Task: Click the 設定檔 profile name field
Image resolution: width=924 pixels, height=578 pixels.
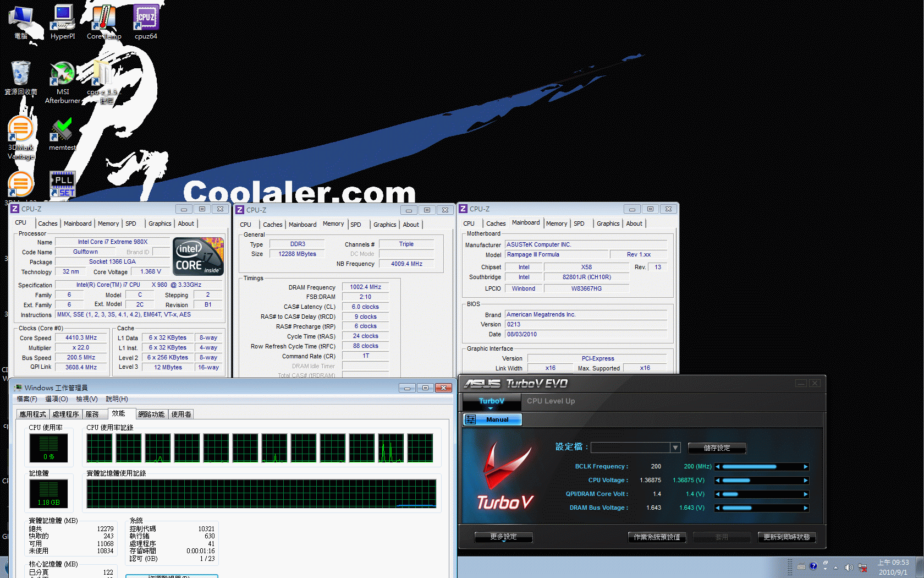Action: (x=630, y=448)
